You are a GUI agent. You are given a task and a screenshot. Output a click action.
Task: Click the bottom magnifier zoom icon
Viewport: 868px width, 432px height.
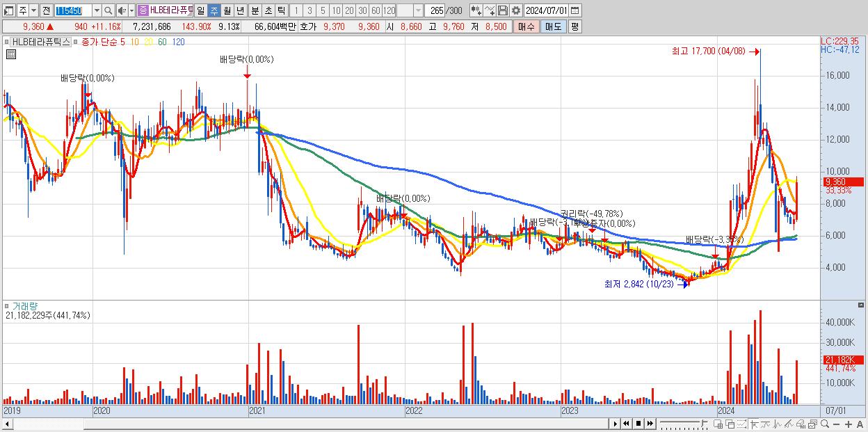(825, 424)
